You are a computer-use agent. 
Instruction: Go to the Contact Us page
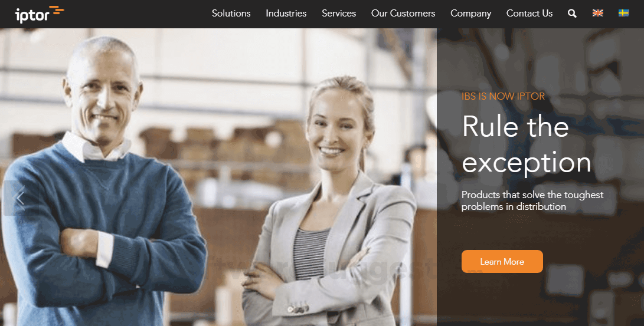tap(529, 13)
